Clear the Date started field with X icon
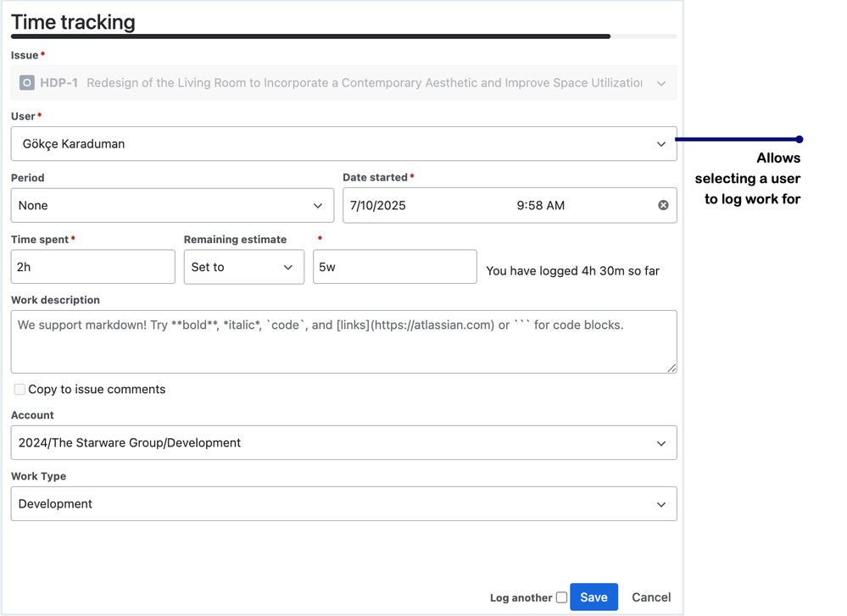847x616 pixels. [x=663, y=205]
